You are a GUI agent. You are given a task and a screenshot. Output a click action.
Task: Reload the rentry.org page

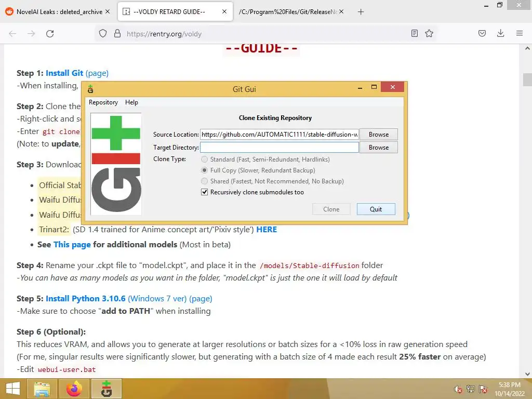[x=50, y=34]
